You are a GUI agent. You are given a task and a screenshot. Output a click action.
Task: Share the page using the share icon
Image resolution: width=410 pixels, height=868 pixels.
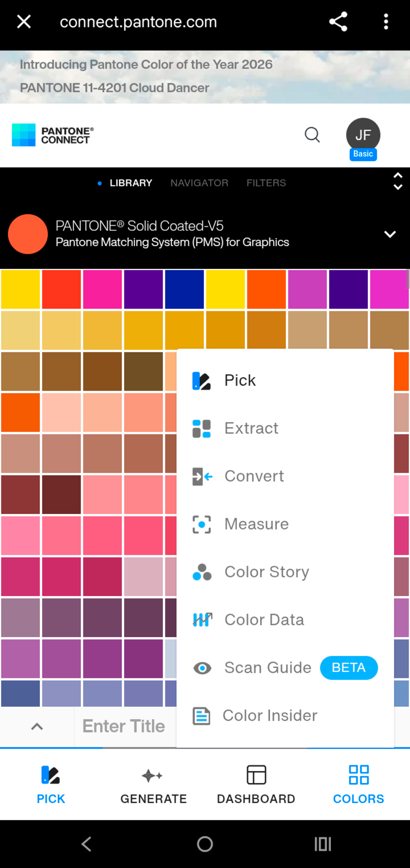(x=338, y=21)
